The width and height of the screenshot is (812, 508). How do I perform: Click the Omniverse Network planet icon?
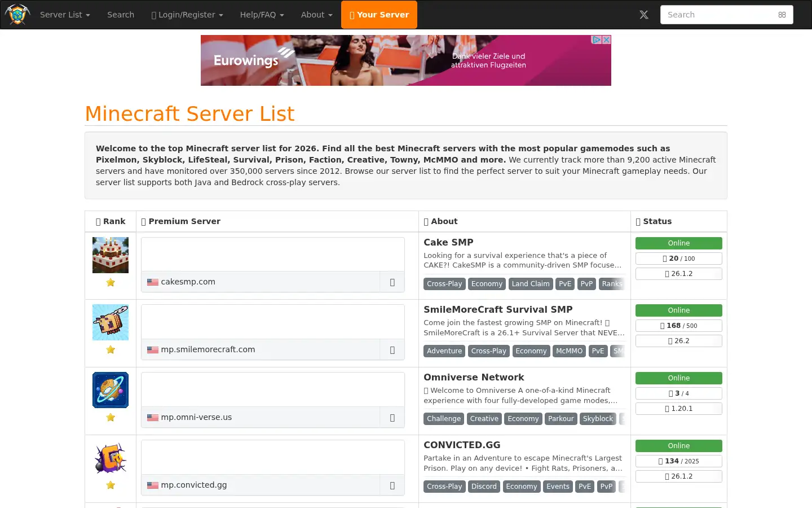[x=111, y=390]
